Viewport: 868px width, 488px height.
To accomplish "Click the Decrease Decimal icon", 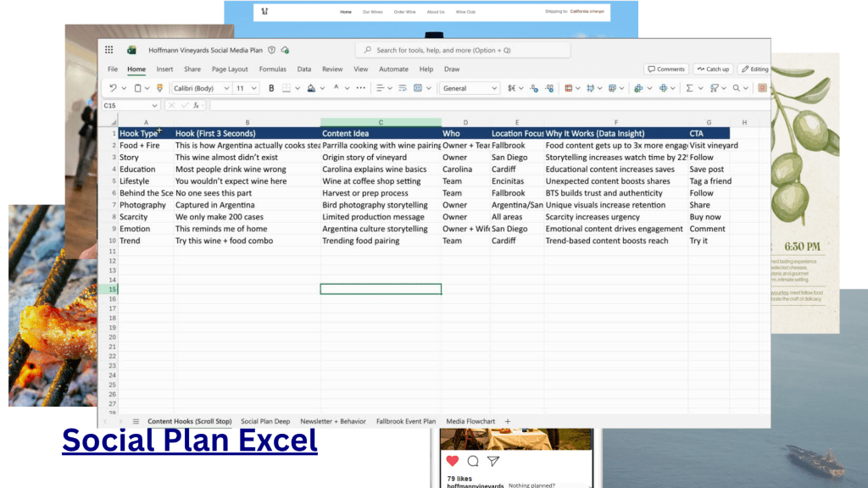I will [x=534, y=88].
